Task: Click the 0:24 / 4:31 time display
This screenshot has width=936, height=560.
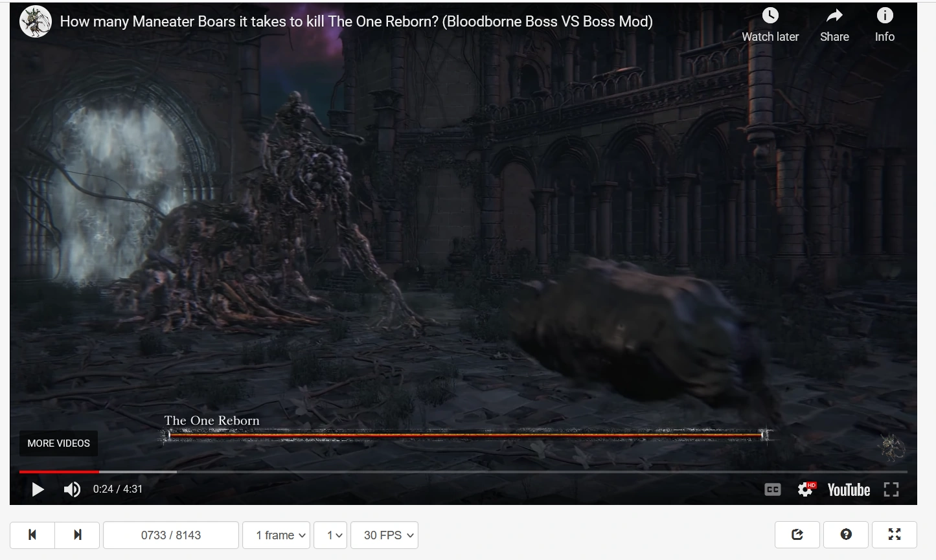Action: point(118,489)
